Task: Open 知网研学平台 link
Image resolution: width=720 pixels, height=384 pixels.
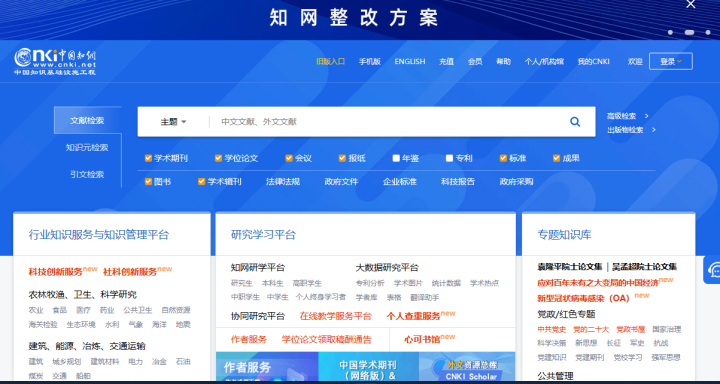Action: coord(258,267)
